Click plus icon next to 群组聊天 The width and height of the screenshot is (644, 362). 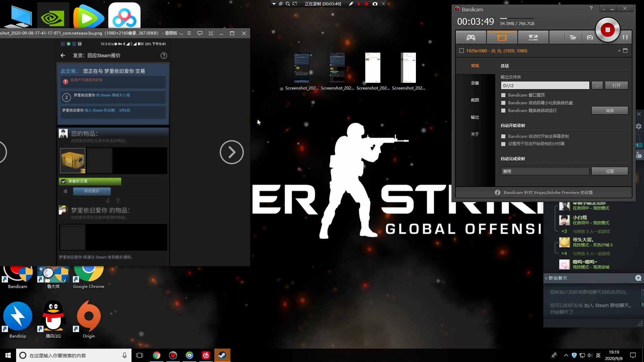(638, 278)
